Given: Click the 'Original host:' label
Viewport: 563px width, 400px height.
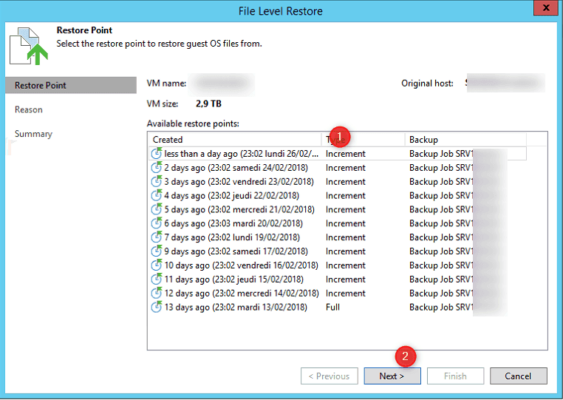Looking at the screenshot, I should [427, 83].
